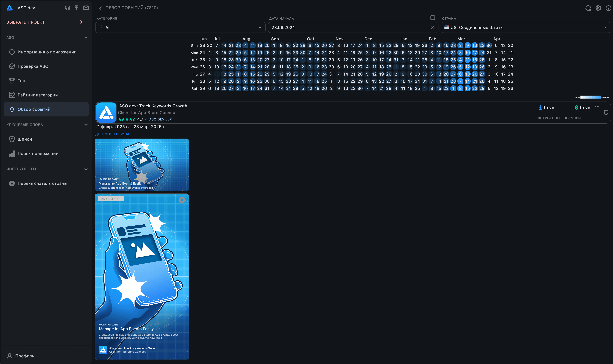This screenshot has width=613, height=364.
Task: Click the MAJOR UPDATE badge on large card
Action: 111,199
